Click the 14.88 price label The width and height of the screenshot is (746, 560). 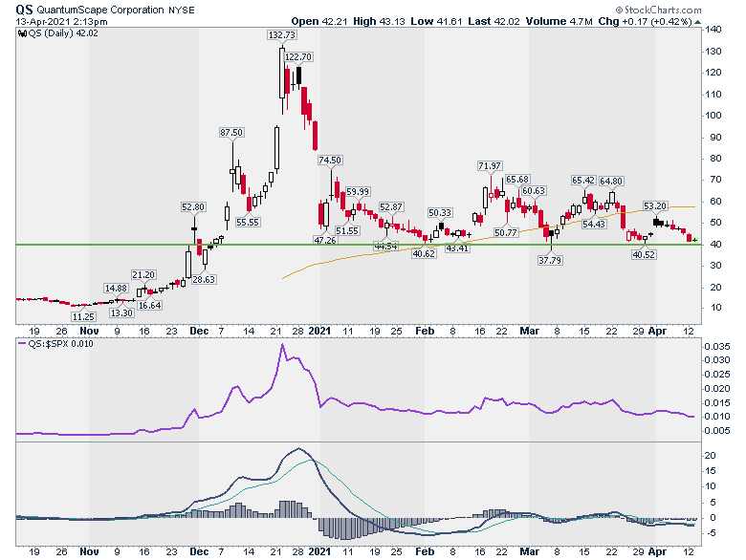tap(116, 288)
